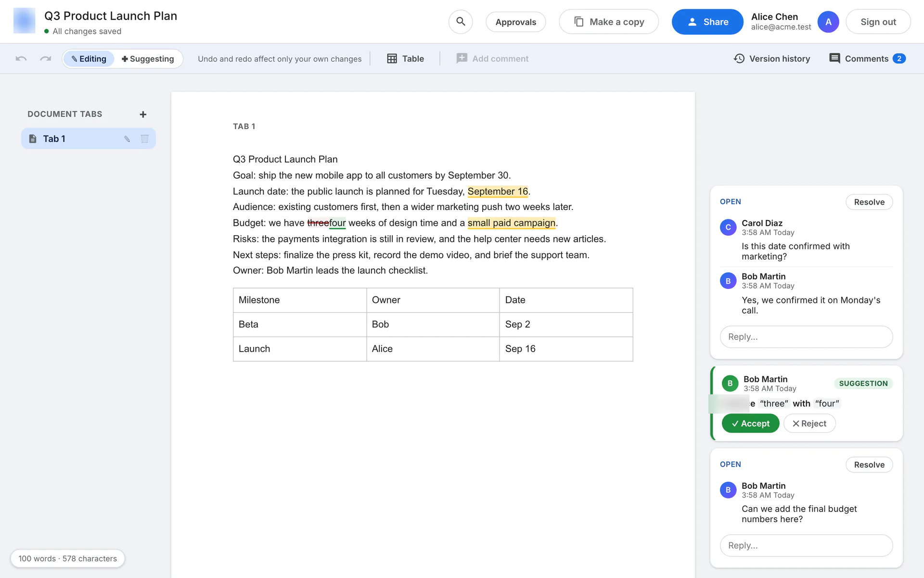Screen dimensions: 924x578
Task: Resolve the final budget numbers comment
Action: tap(869, 465)
